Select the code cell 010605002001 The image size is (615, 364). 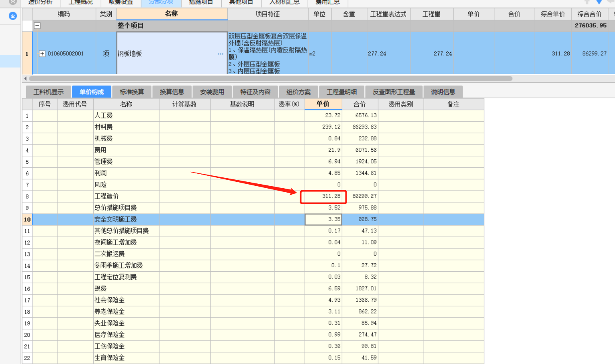click(x=66, y=53)
